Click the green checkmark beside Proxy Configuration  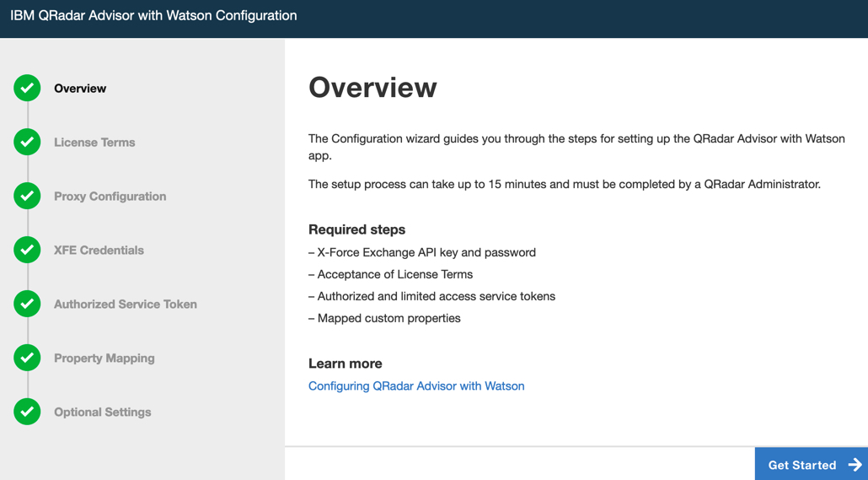pyautogui.click(x=27, y=197)
